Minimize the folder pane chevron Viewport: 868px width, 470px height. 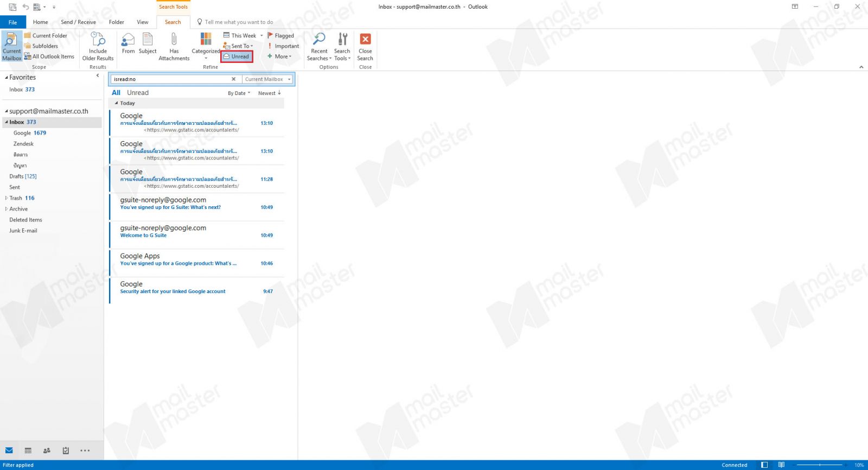[98, 76]
